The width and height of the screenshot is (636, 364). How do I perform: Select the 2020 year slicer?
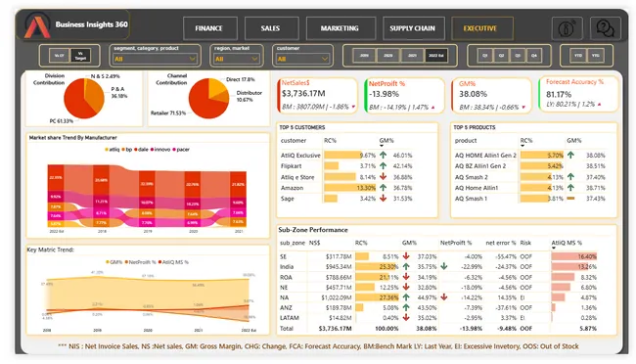[x=388, y=56]
